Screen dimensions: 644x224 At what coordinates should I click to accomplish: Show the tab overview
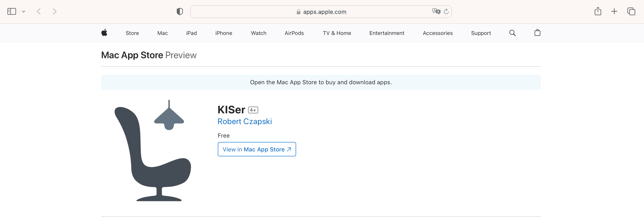(x=631, y=11)
